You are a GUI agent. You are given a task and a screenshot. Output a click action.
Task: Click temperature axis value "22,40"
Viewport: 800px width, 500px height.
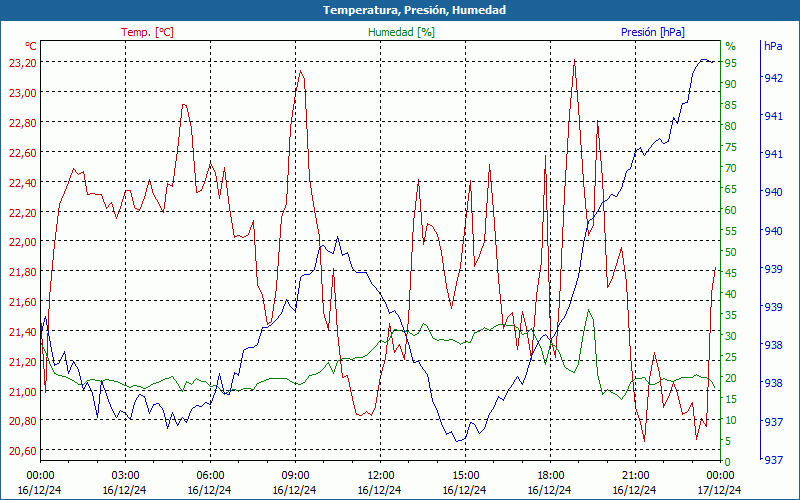point(22,183)
